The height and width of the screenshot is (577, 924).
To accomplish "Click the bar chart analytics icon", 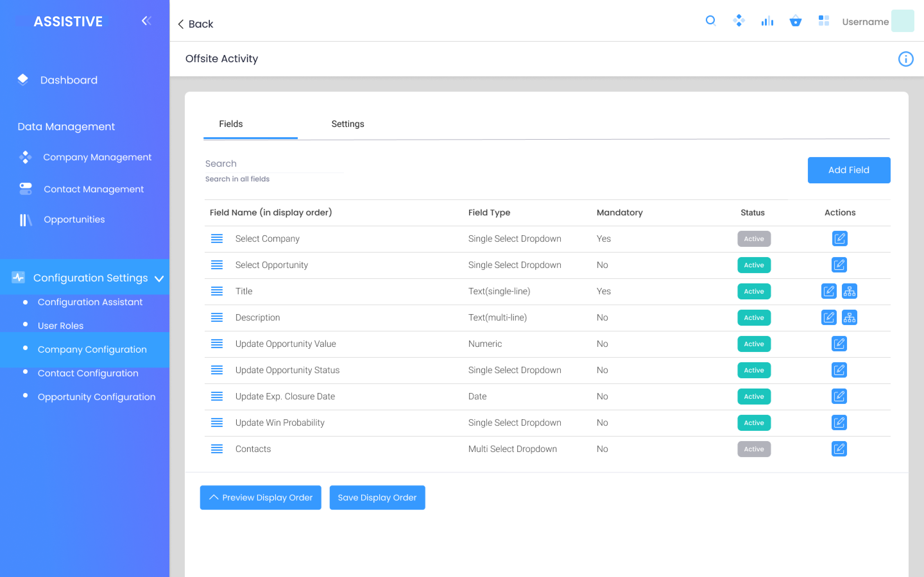I will point(767,21).
